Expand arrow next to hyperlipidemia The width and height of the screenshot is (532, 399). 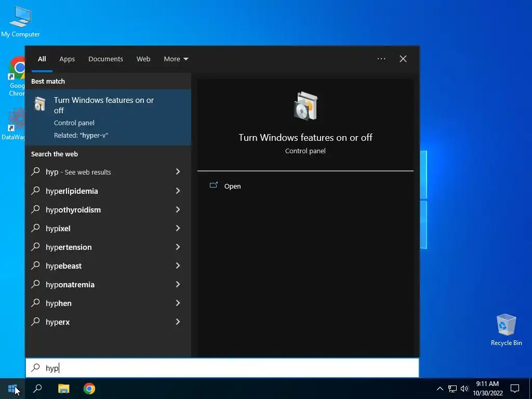[x=178, y=191]
